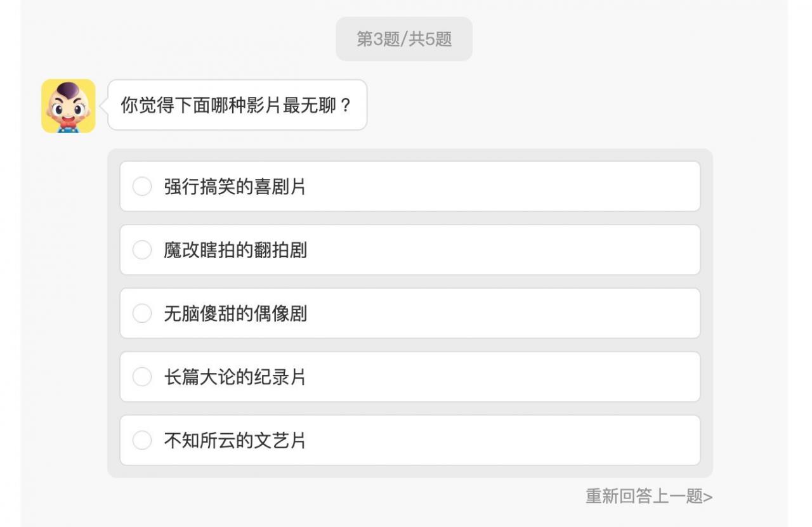812x527 pixels.
Task: Click the cartoon boy avatar icon
Action: click(67, 106)
